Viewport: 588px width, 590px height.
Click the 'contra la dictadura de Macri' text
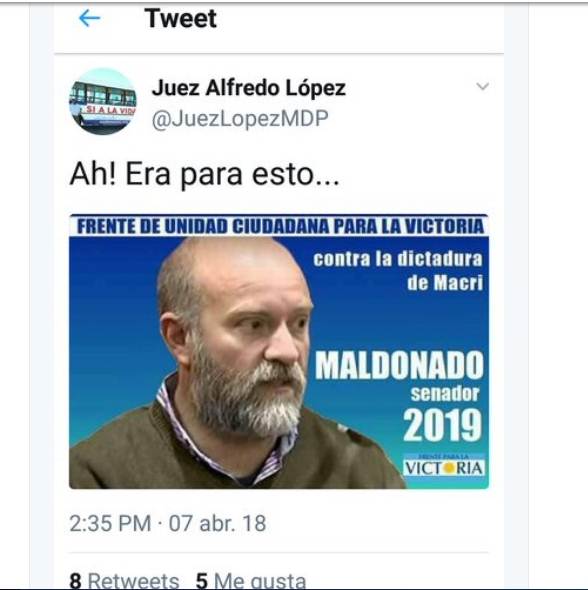[x=398, y=271]
